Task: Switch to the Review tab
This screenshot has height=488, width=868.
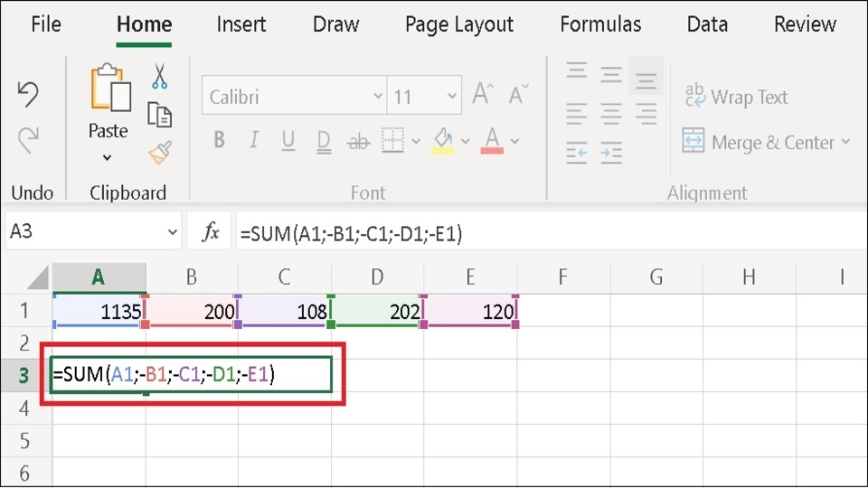Action: [805, 24]
